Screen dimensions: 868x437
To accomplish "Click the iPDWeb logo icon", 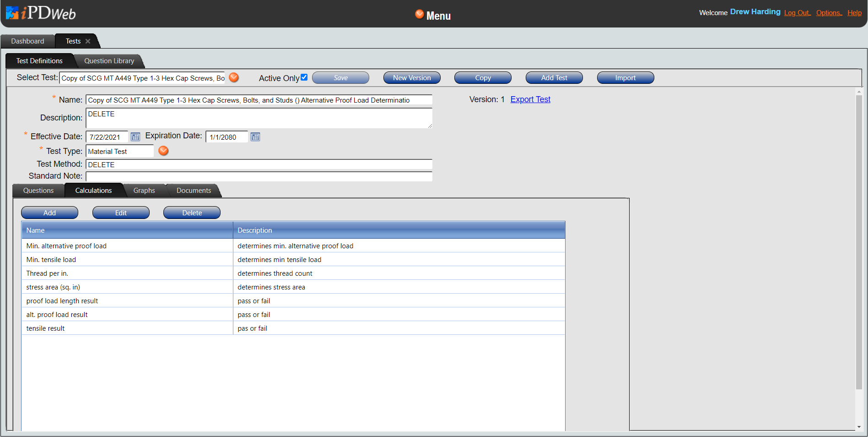I will pos(12,13).
